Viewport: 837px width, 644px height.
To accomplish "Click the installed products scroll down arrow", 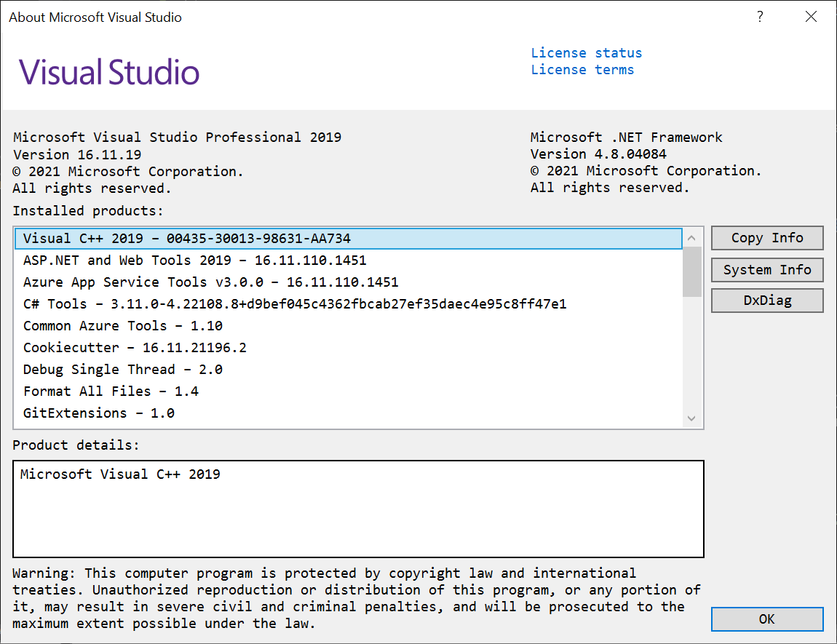I will (692, 418).
